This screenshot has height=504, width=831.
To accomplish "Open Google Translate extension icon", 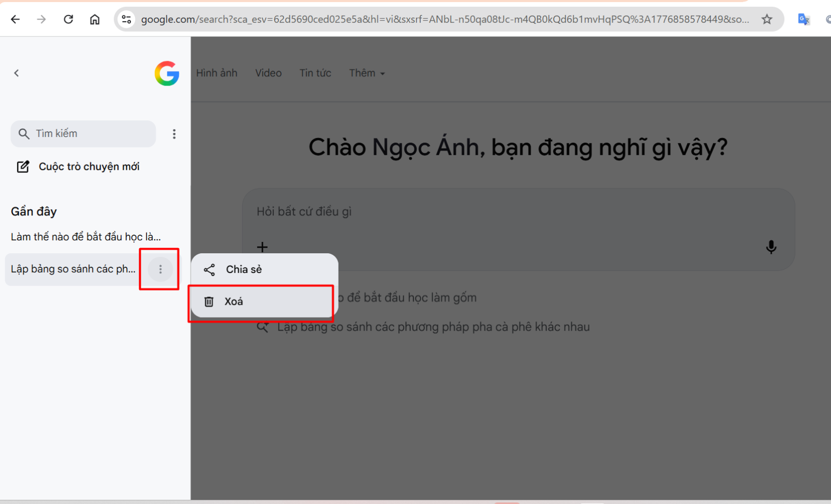I will tap(803, 19).
